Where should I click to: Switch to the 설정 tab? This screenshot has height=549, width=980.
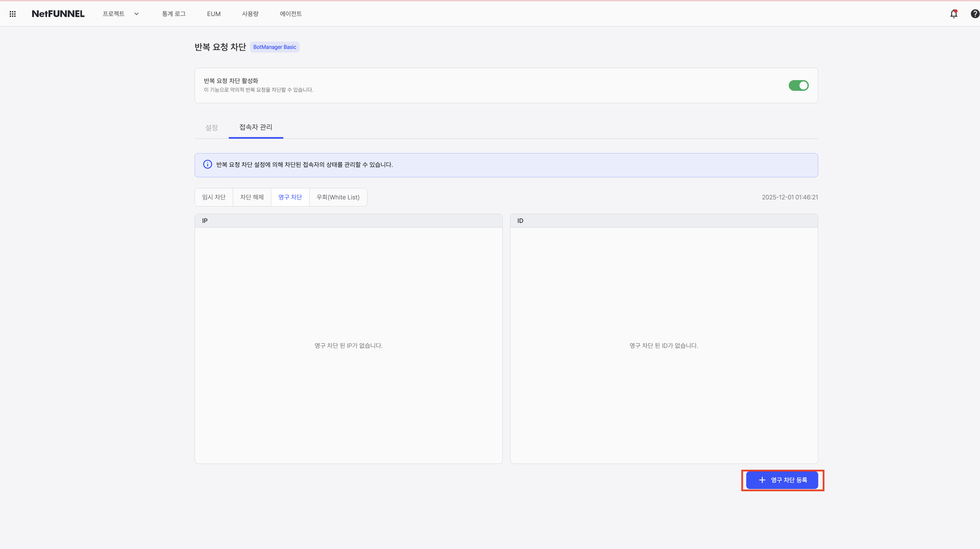211,128
